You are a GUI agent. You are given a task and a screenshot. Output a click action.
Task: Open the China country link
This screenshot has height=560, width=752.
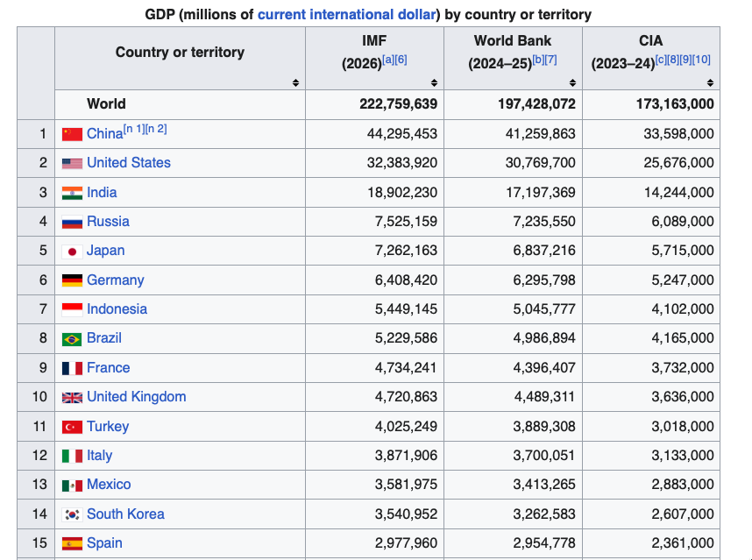[104, 134]
